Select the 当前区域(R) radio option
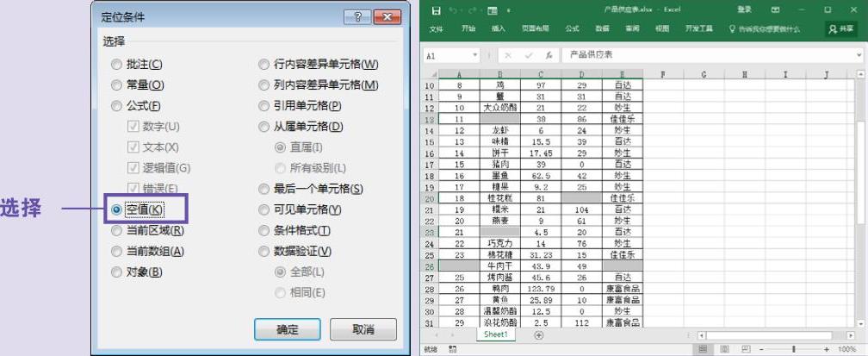Viewport: 868px width, 356px height. pos(147,231)
